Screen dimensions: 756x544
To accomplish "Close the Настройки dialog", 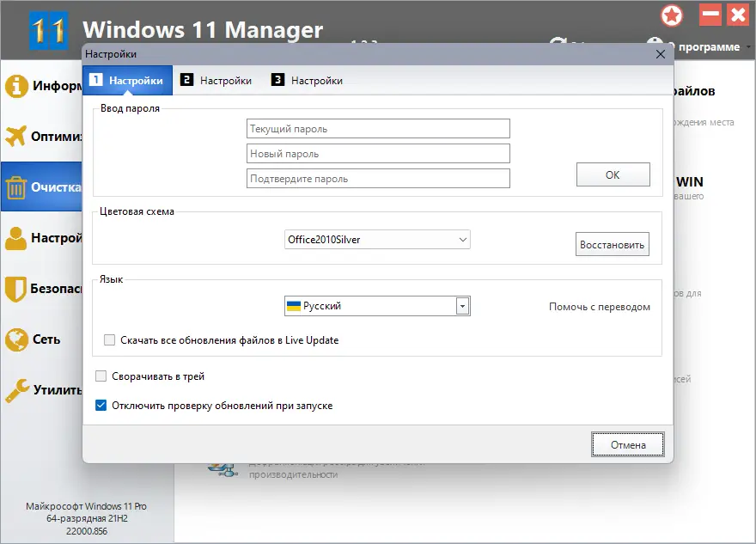I will click(661, 54).
